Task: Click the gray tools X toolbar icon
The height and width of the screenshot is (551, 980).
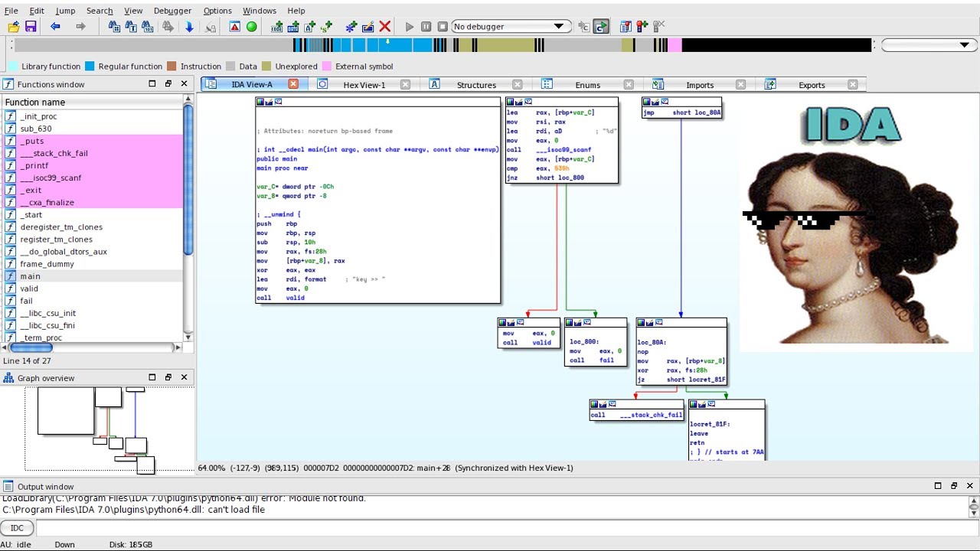Action: coord(659,27)
